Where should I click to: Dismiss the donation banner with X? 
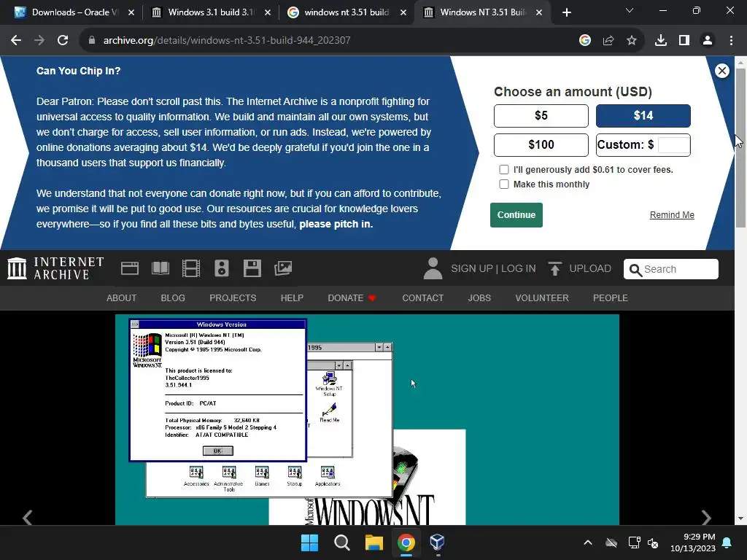coord(722,71)
